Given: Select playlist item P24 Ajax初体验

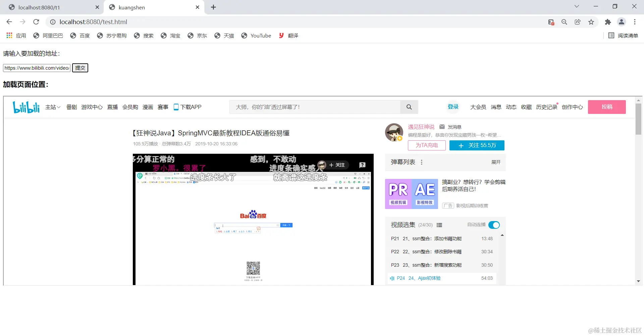Looking at the screenshot, I should [442, 278].
